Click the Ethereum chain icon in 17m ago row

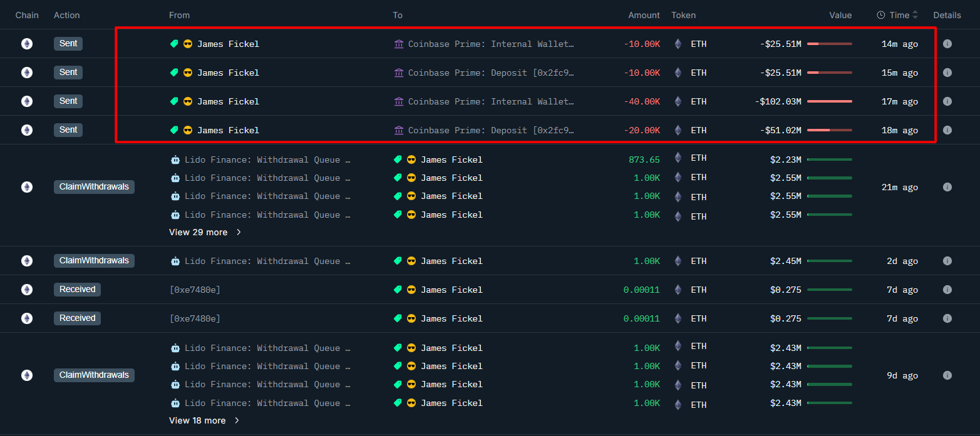(x=27, y=101)
